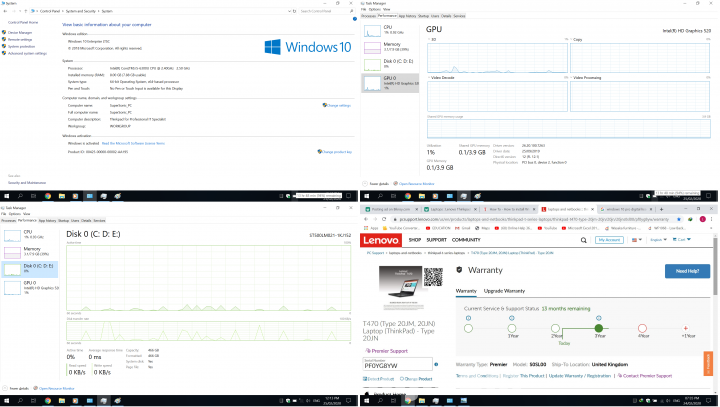Viewport: 720px width, 407px height.
Task: Click the Lenovo logo
Action: [x=381, y=240]
